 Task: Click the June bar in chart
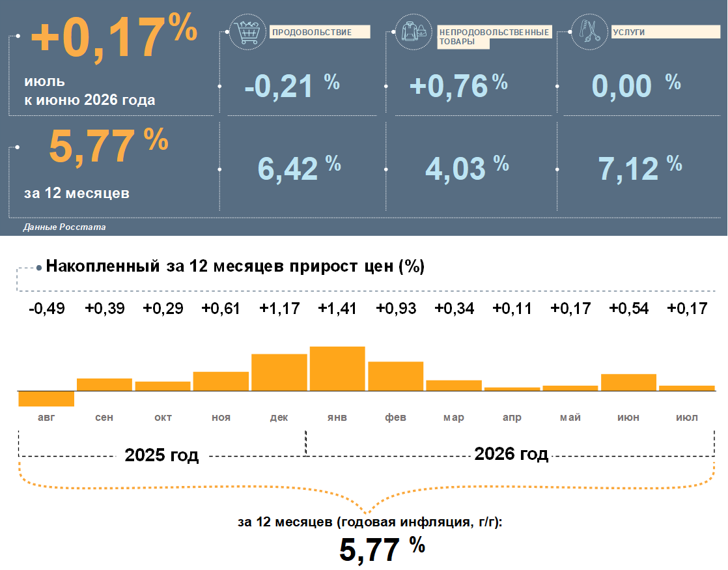coord(628,382)
